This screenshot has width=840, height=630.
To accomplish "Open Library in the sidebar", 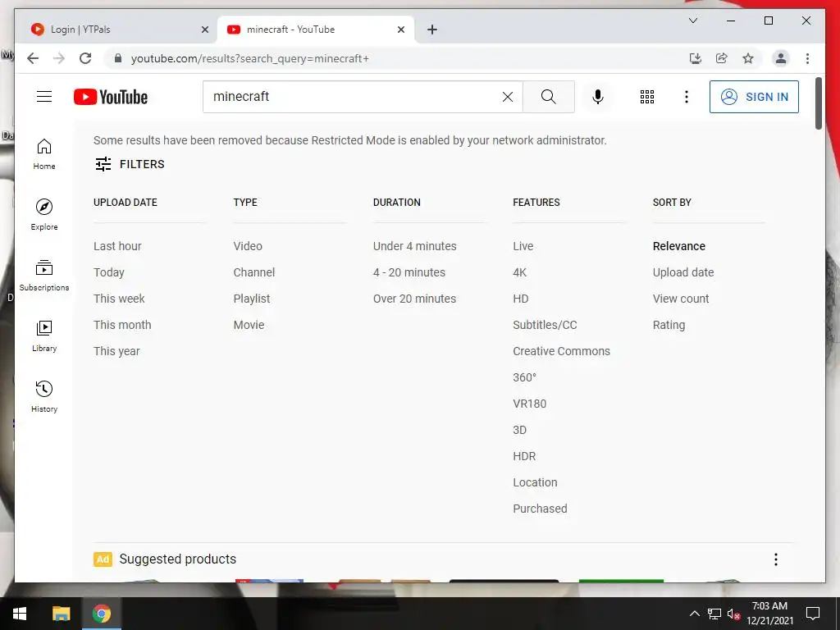I will (x=44, y=336).
